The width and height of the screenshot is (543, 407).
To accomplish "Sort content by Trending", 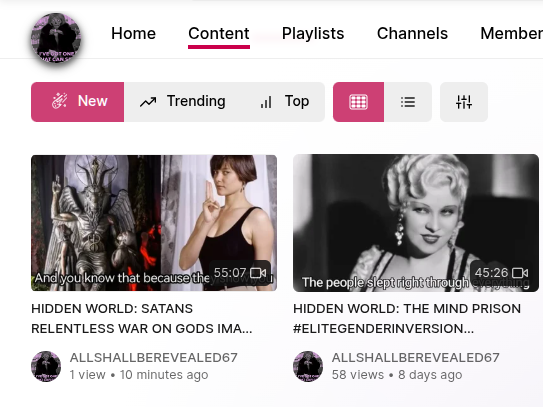I will (183, 102).
